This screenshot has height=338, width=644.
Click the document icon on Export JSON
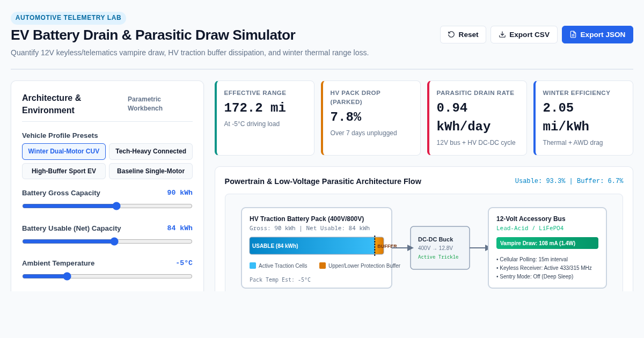click(x=573, y=34)
